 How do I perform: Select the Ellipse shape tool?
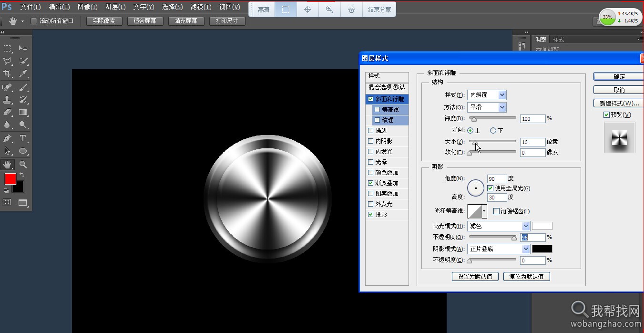23,151
